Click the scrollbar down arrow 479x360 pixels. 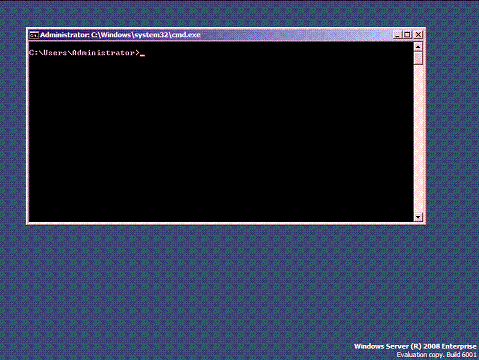418,217
